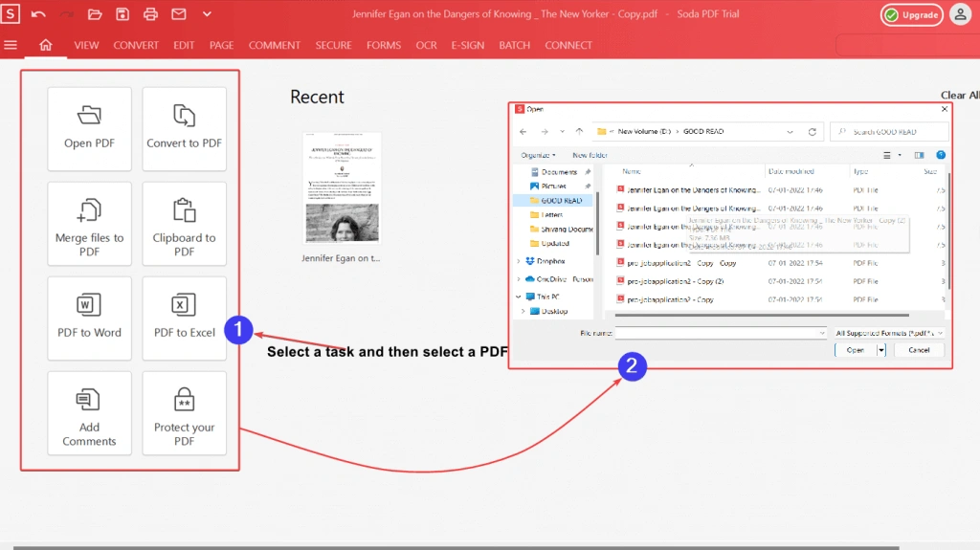Save document with the disk icon
980x550 pixels.
(122, 13)
